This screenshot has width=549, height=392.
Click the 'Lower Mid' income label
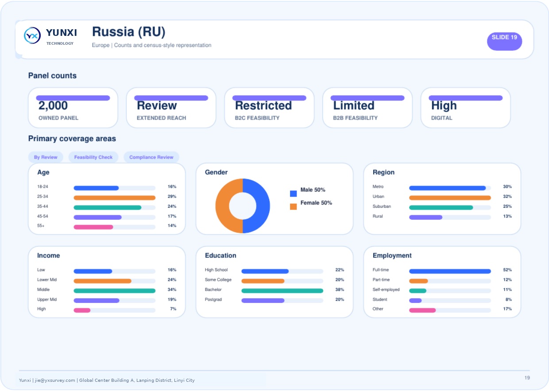(x=47, y=280)
